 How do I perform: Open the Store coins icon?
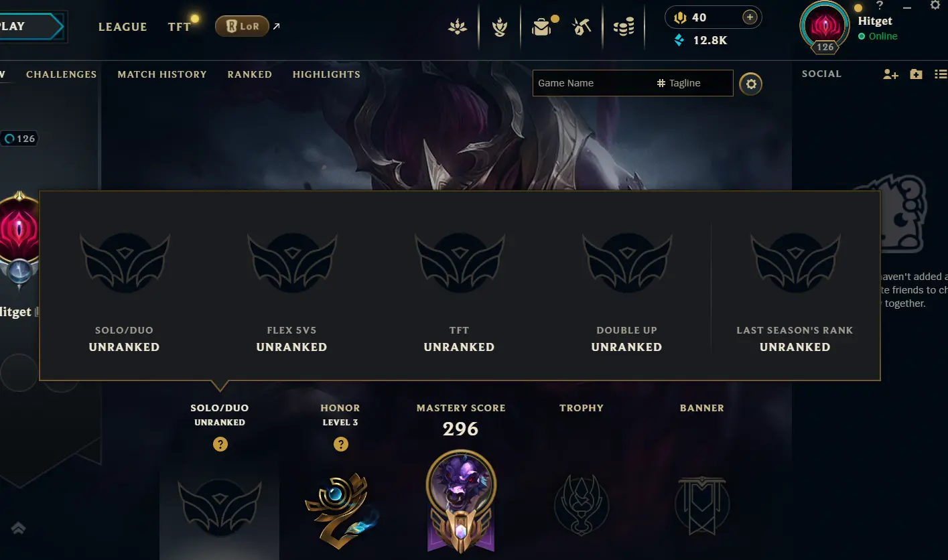[624, 27]
